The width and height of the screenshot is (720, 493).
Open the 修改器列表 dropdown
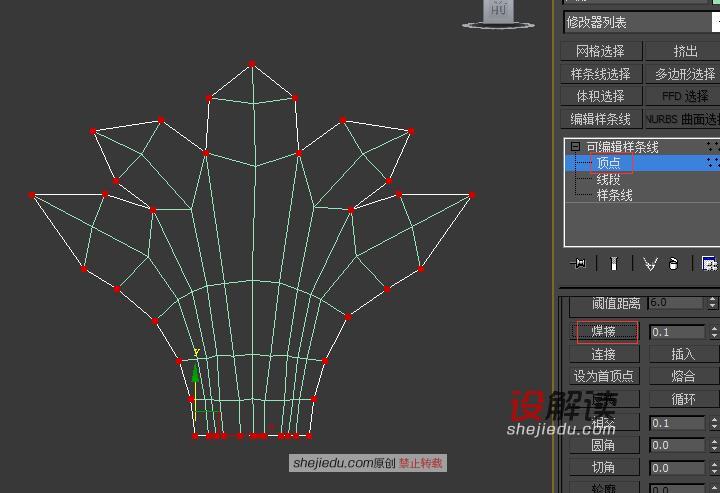[641, 22]
